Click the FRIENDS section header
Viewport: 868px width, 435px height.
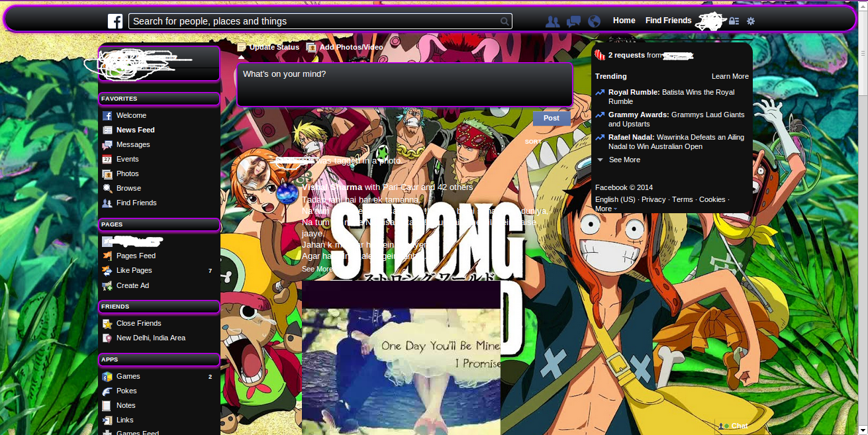coord(159,307)
